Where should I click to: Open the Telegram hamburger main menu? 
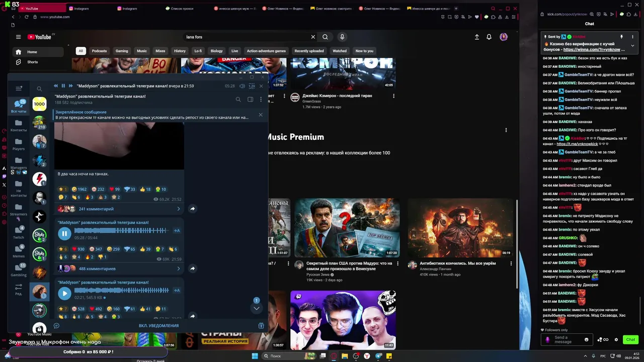click(19, 88)
